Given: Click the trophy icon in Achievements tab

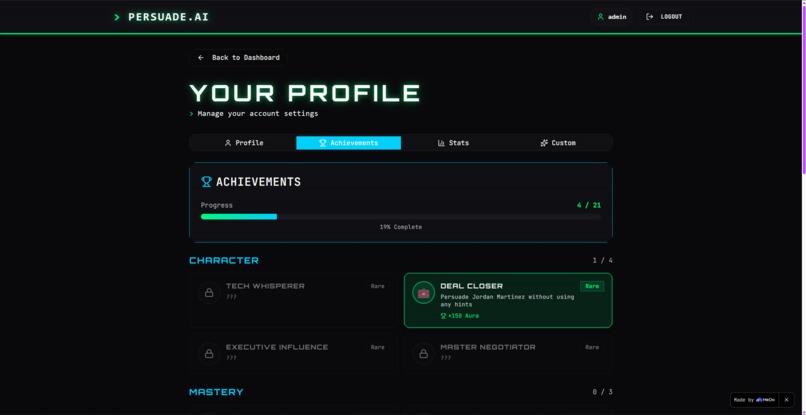Looking at the screenshot, I should point(323,143).
